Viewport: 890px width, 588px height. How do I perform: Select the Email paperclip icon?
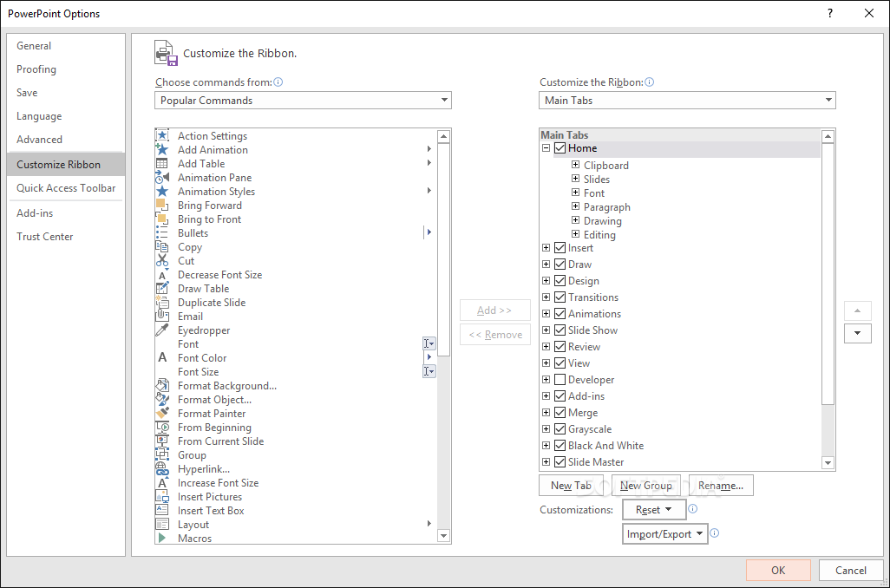point(162,317)
